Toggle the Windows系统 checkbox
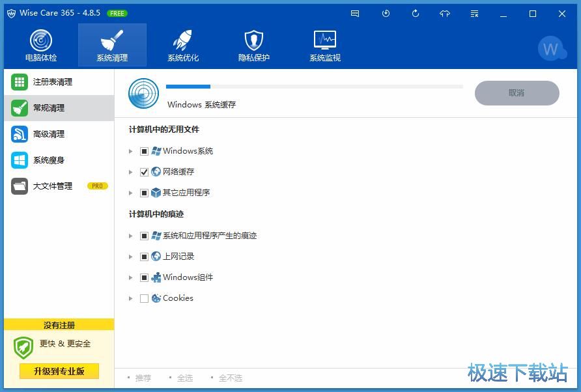581x392 pixels. point(144,151)
